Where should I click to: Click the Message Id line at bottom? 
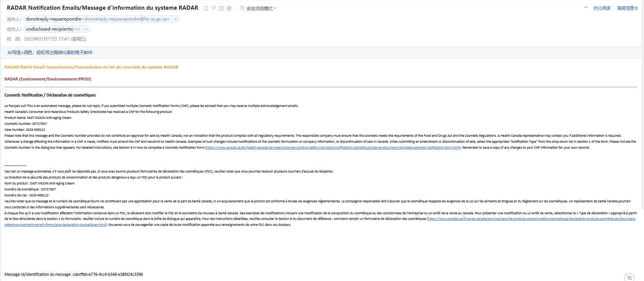[x=74, y=274]
